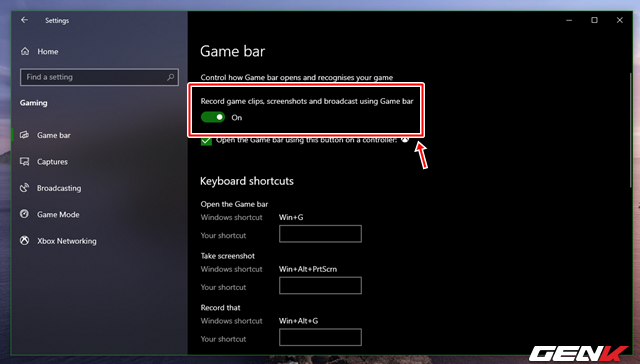Set your shortcut for Take screenshot

point(320,286)
